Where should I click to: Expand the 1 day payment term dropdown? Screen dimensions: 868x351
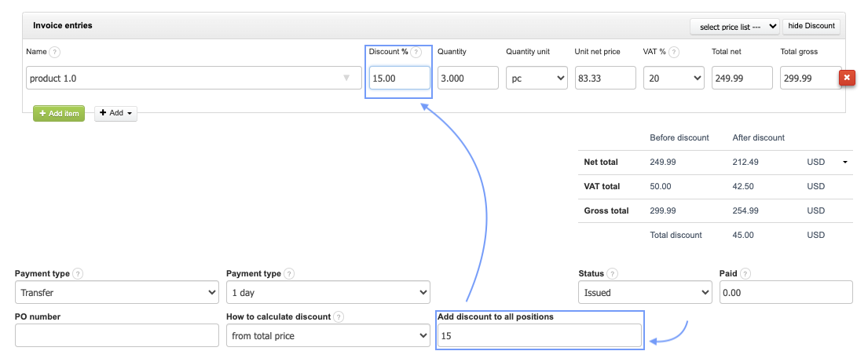tap(328, 293)
